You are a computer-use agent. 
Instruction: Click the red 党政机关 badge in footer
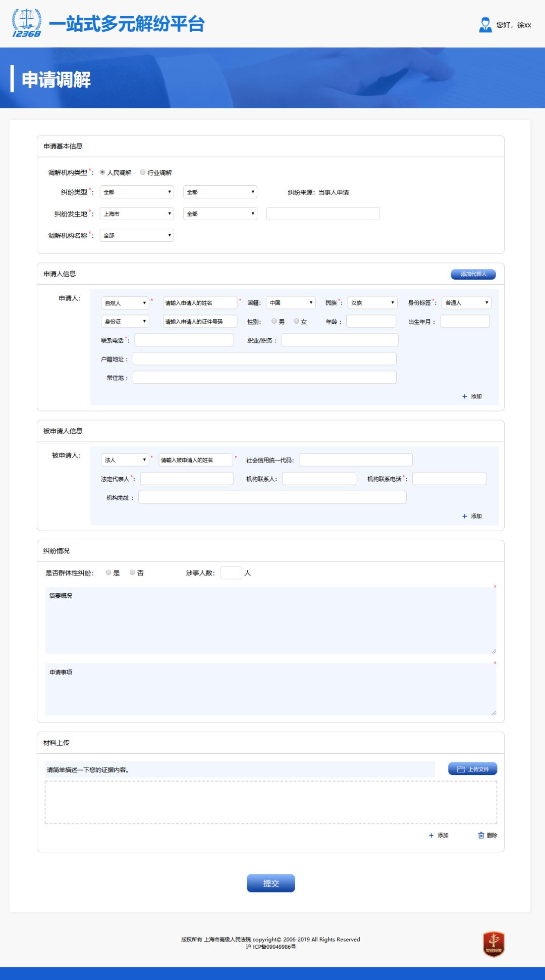[x=494, y=944]
